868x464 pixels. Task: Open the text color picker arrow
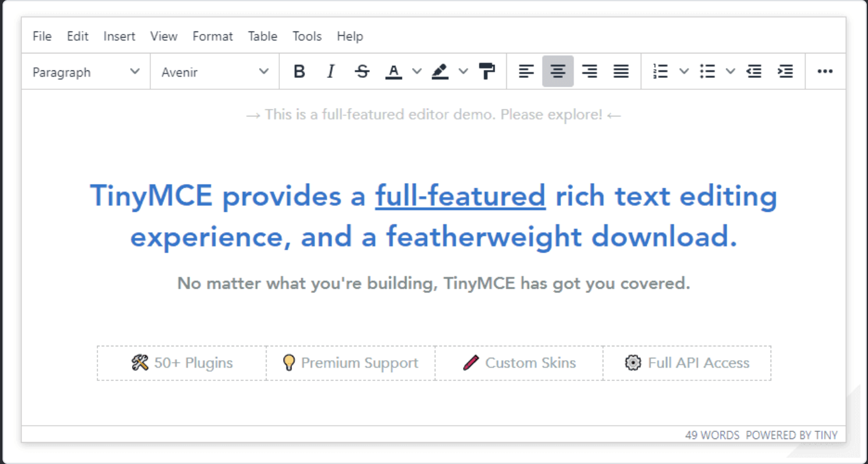coord(416,72)
